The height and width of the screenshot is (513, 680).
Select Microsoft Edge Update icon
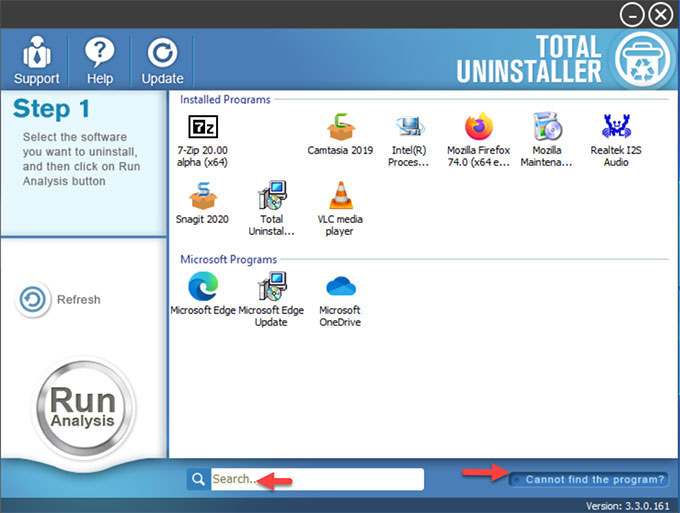point(272,286)
